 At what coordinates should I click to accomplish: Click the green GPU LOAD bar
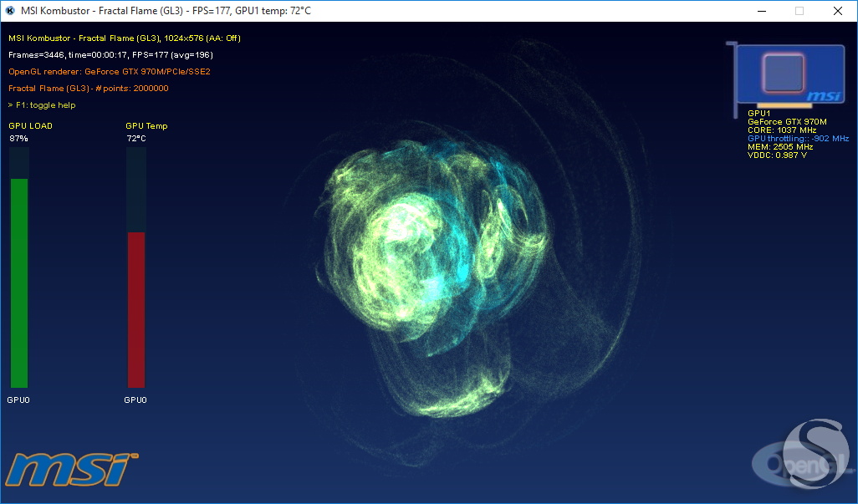[19, 283]
